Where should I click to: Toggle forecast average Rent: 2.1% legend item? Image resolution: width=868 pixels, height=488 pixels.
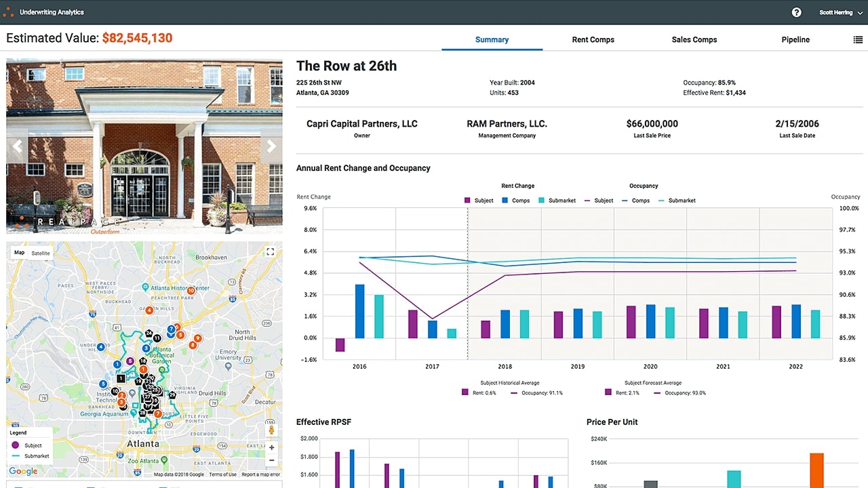623,392
